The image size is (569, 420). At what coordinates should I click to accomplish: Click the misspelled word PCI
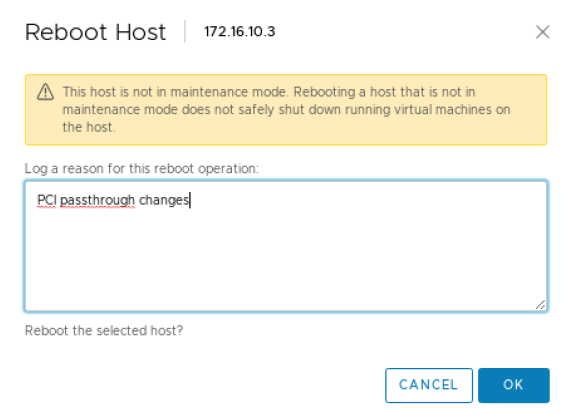47,200
